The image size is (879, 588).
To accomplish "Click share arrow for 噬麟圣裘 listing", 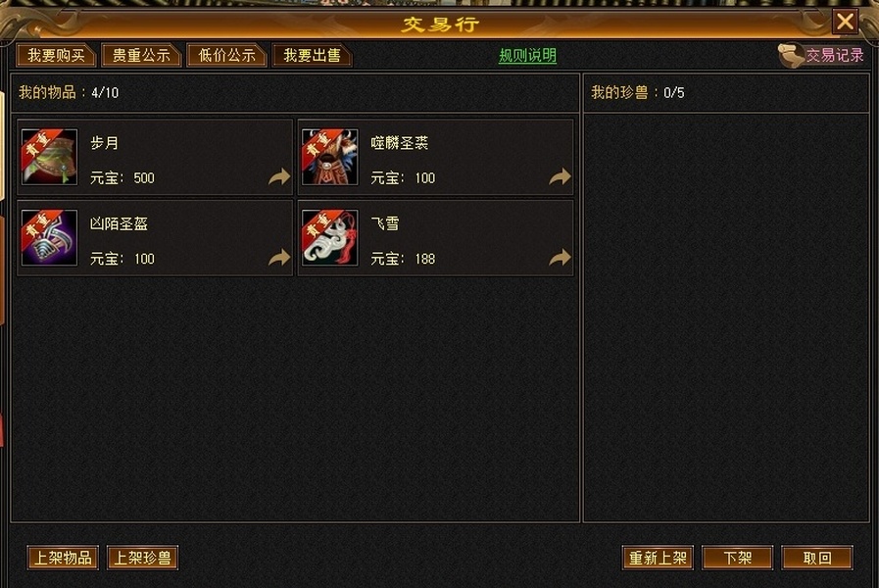I will coord(560,177).
